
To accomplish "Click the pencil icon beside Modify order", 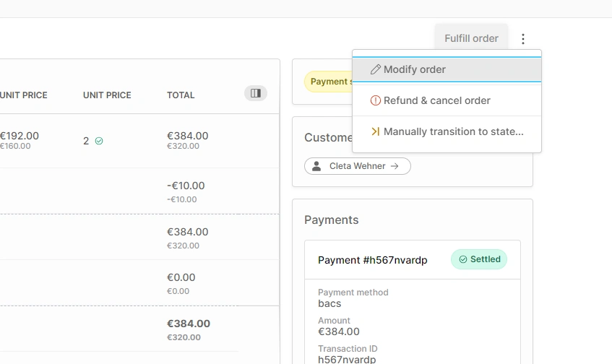I will click(375, 69).
